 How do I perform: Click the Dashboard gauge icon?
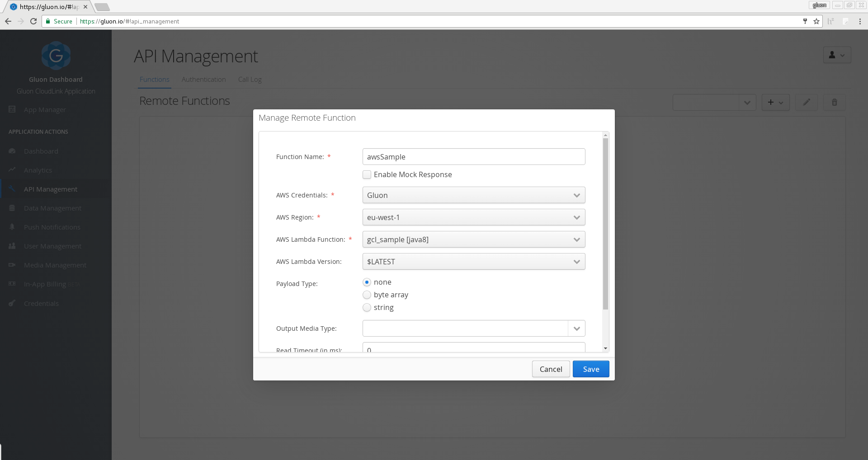(12, 151)
